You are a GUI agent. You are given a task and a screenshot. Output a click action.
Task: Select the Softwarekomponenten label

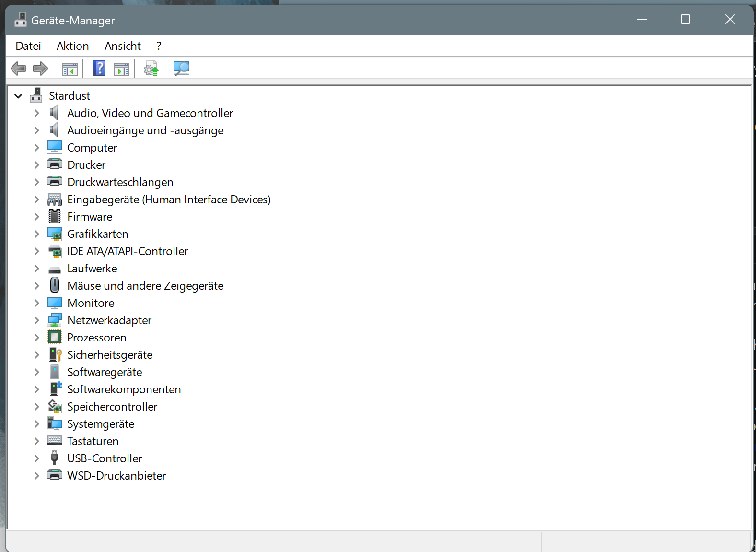(124, 389)
